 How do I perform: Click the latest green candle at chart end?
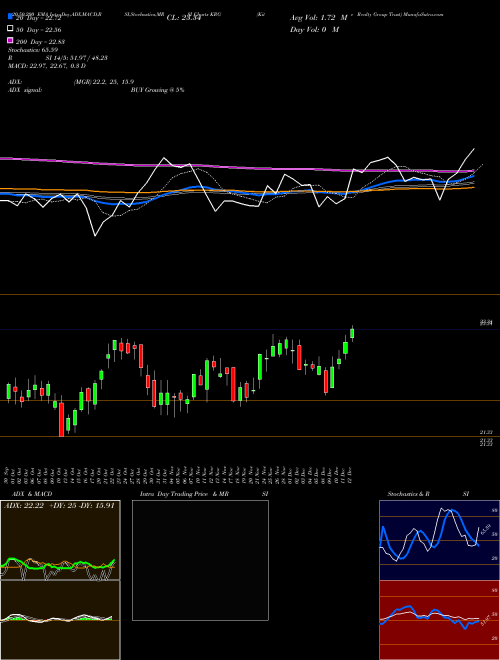click(x=352, y=333)
